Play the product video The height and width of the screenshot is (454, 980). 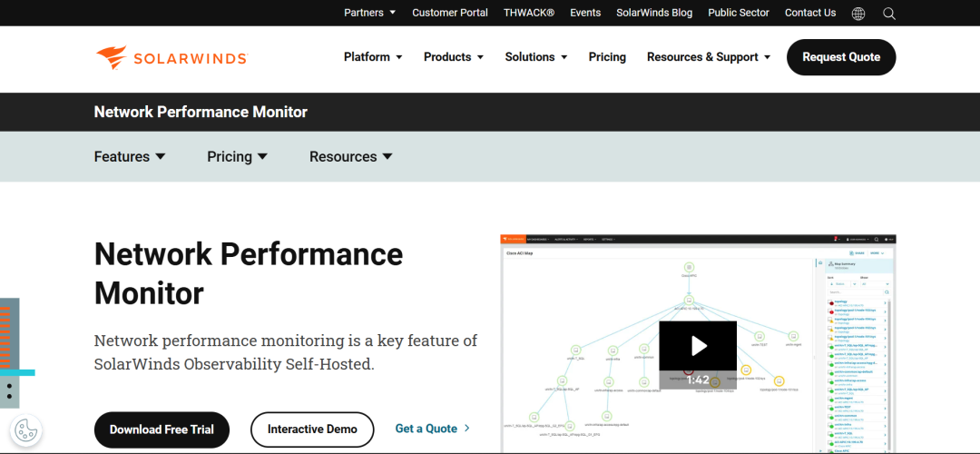[x=698, y=345]
